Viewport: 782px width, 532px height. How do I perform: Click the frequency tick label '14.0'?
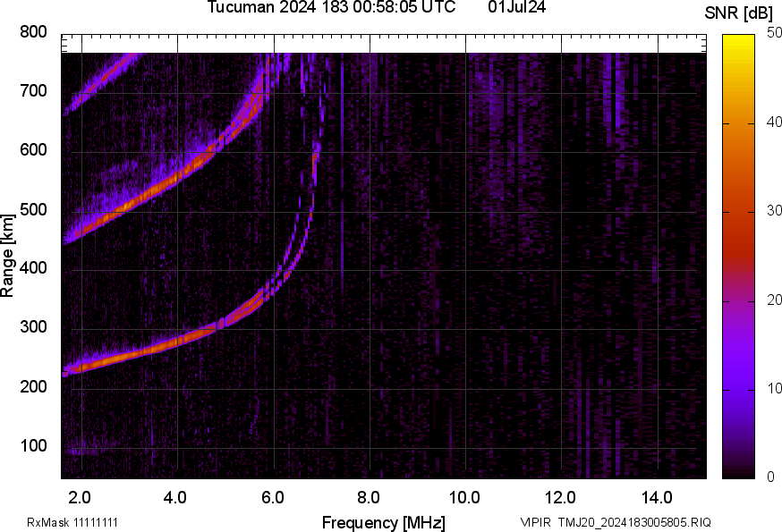(657, 498)
